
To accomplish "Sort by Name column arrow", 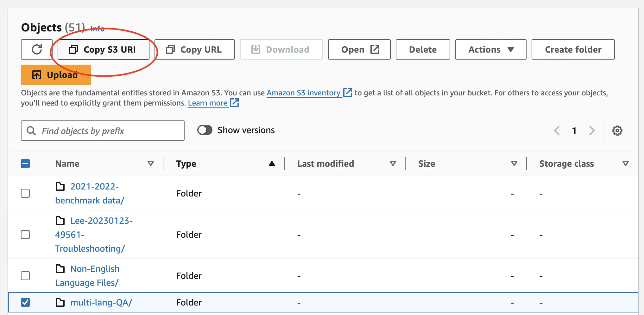I will click(151, 164).
